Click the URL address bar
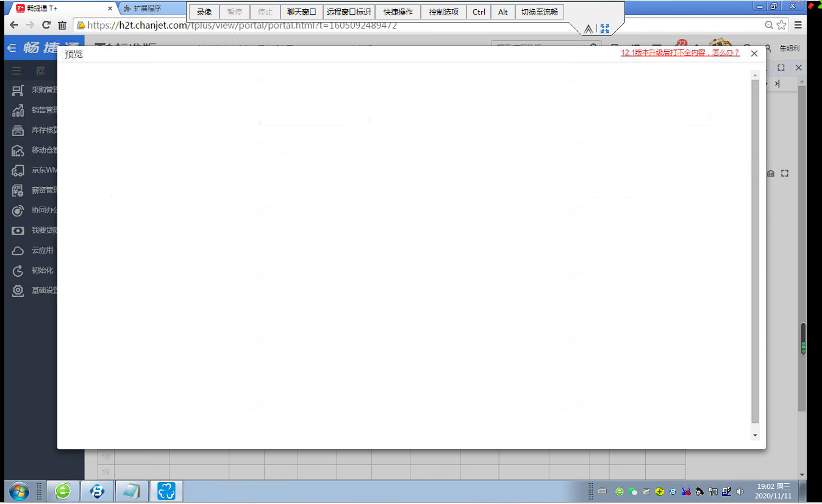This screenshot has width=822, height=504. [421, 25]
